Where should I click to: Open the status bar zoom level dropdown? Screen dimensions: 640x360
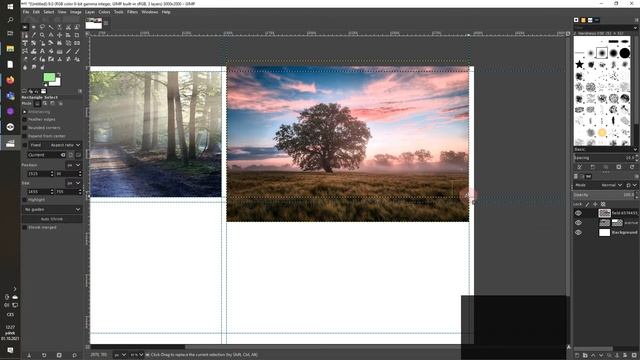pyautogui.click(x=137, y=355)
